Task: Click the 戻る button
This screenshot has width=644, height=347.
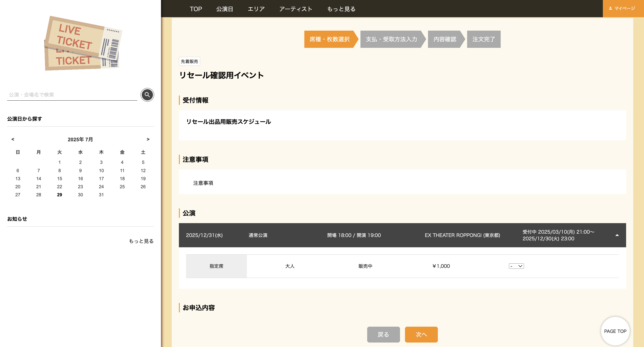Action: coord(383,334)
